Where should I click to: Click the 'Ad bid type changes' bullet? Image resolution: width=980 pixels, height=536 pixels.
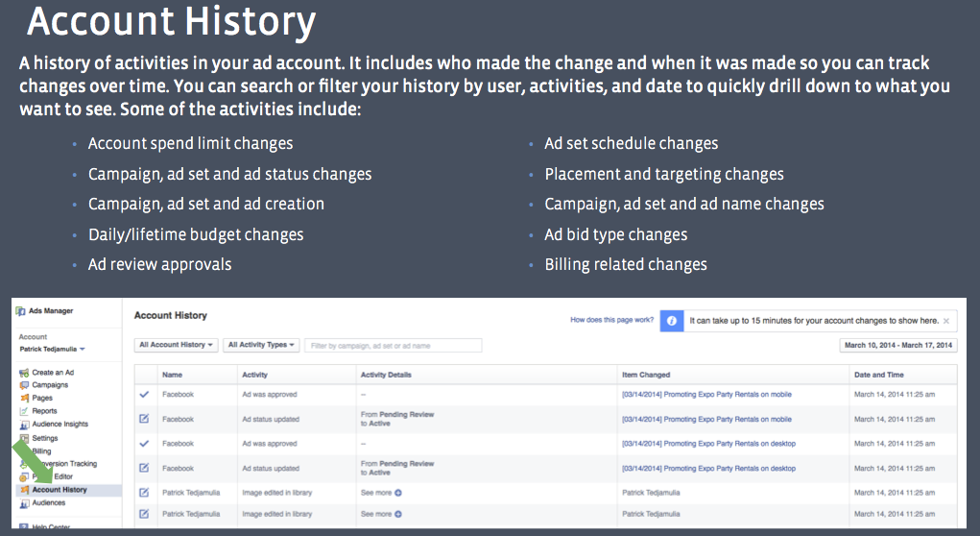[616, 234]
